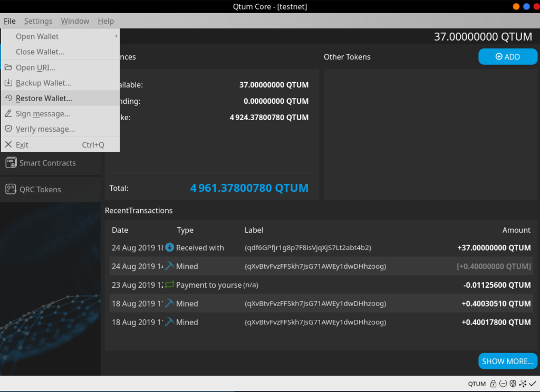
Task: Click pickaxe icon on +0.40030510 QTUM row
Action: (x=169, y=303)
